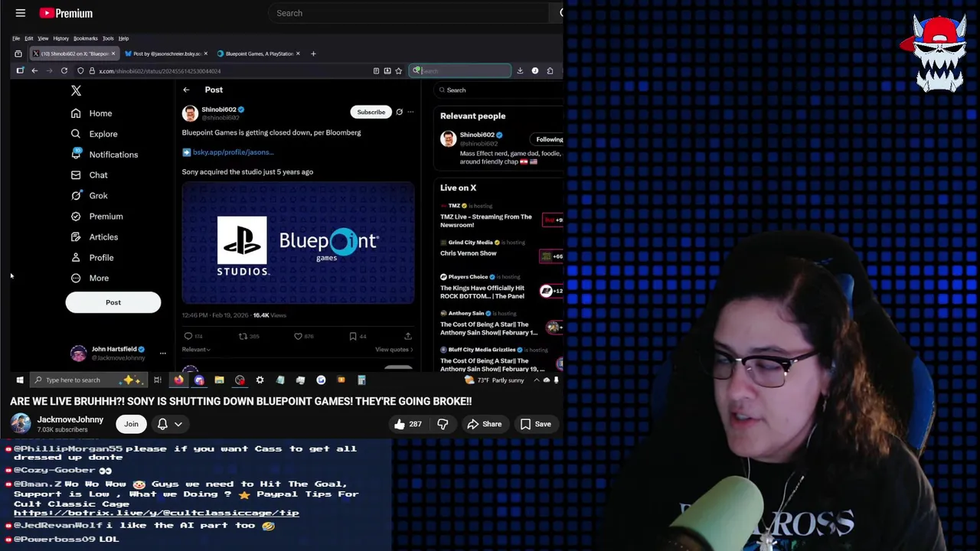Open the YouTube hamburger guide menu

(x=21, y=13)
